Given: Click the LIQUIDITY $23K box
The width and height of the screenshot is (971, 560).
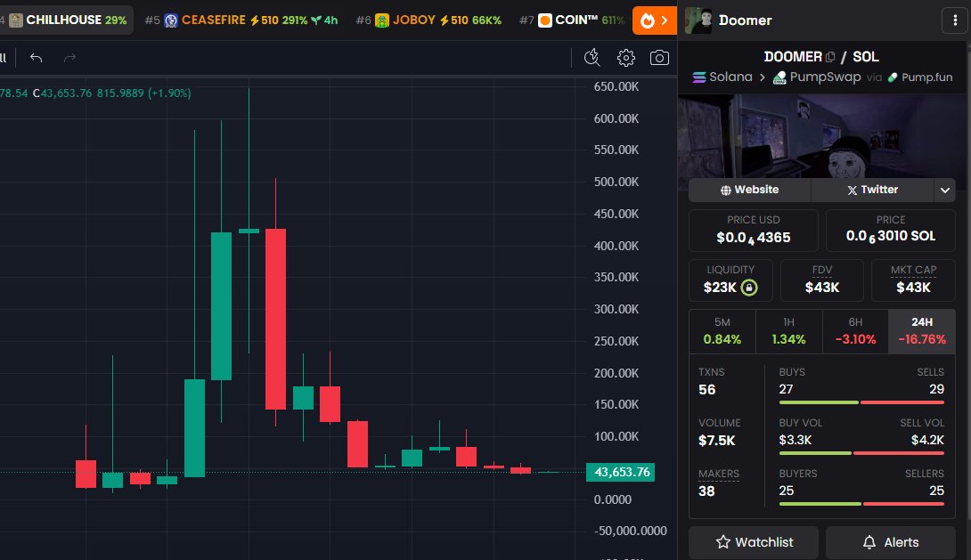Looking at the screenshot, I should (x=730, y=280).
